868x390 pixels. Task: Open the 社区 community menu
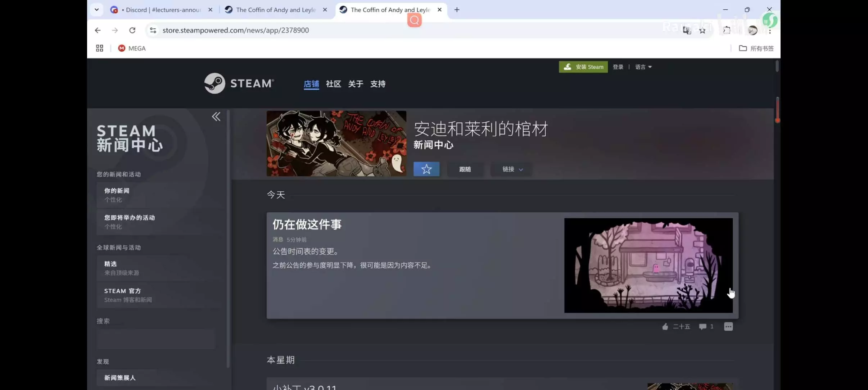[333, 84]
